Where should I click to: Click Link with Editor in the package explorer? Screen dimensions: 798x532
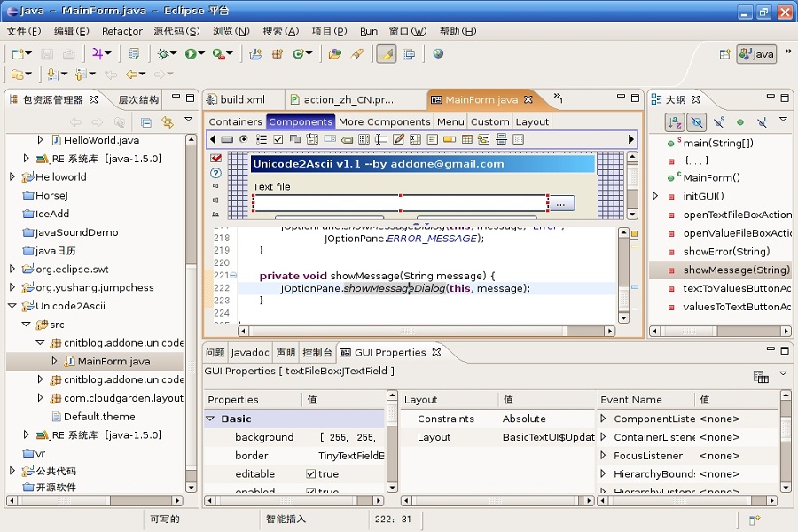[x=167, y=122]
